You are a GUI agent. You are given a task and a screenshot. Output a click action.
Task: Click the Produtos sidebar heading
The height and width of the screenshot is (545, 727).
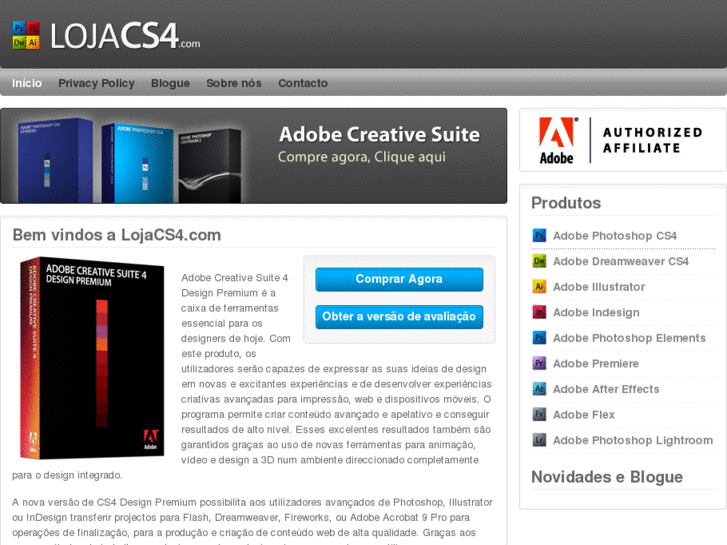pos(566,203)
